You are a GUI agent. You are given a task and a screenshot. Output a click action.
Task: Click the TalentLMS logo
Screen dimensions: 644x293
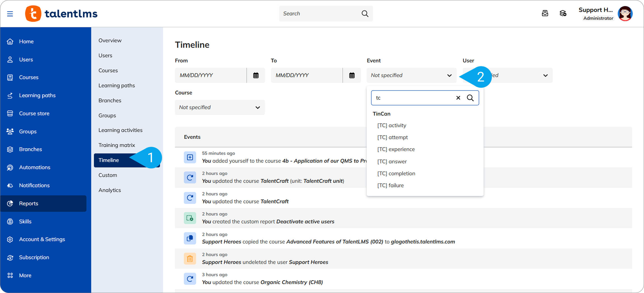pyautogui.click(x=61, y=13)
